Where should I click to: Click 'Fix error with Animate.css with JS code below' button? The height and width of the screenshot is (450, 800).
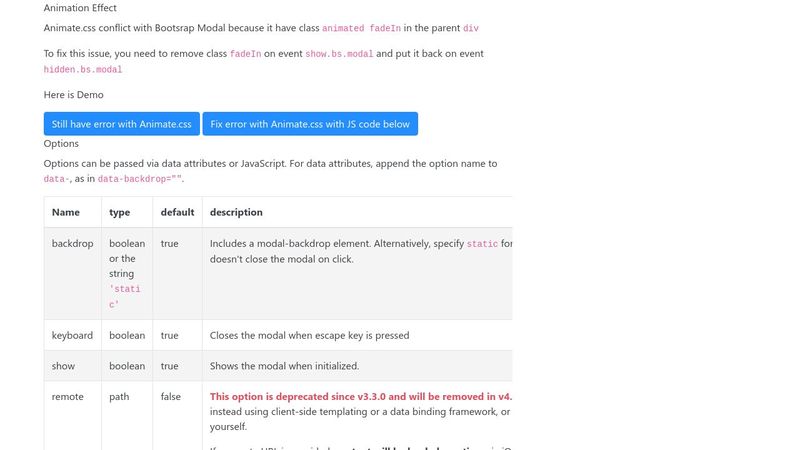pos(310,124)
